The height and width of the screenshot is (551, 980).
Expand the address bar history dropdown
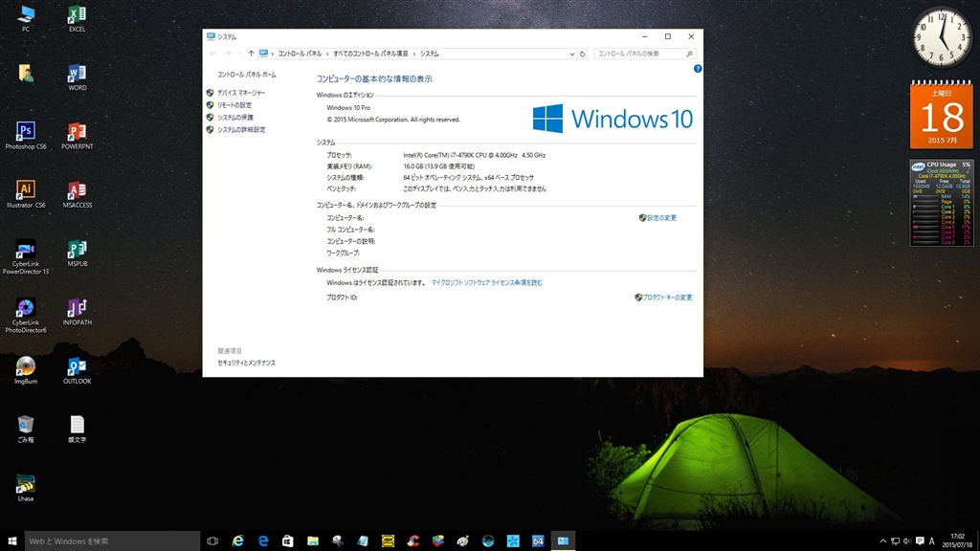(x=572, y=54)
